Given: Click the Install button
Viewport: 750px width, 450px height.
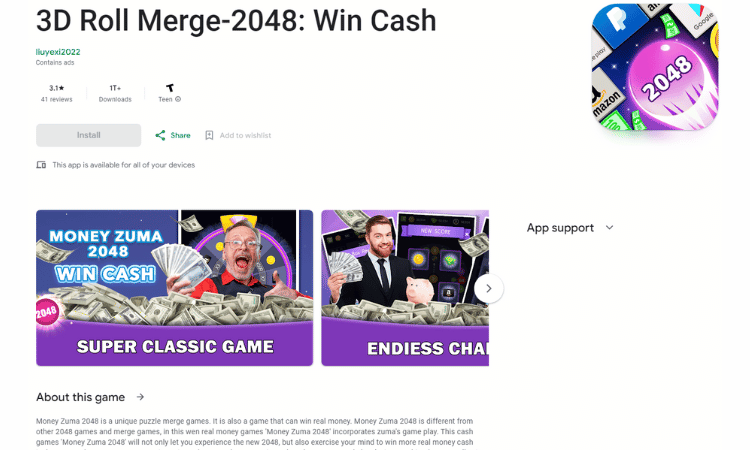Looking at the screenshot, I should 88,135.
